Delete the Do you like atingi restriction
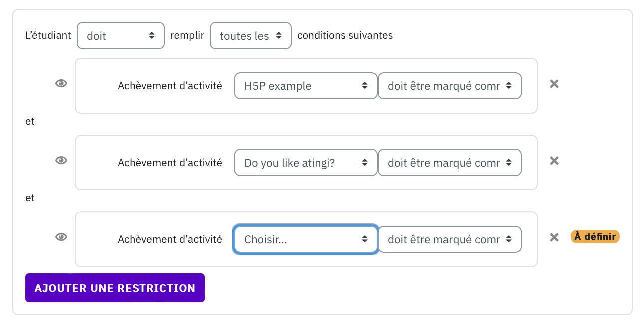Image resolution: width=644 pixels, height=322 pixels. pyautogui.click(x=554, y=161)
